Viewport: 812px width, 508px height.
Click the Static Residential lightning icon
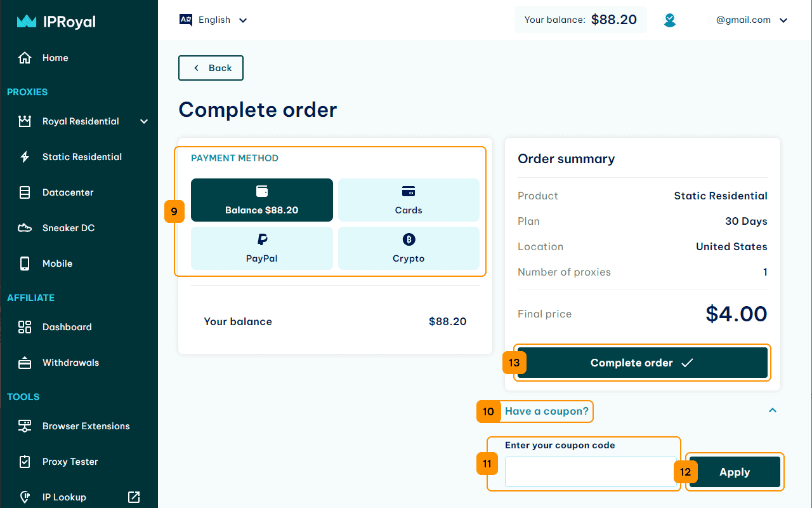click(25, 157)
